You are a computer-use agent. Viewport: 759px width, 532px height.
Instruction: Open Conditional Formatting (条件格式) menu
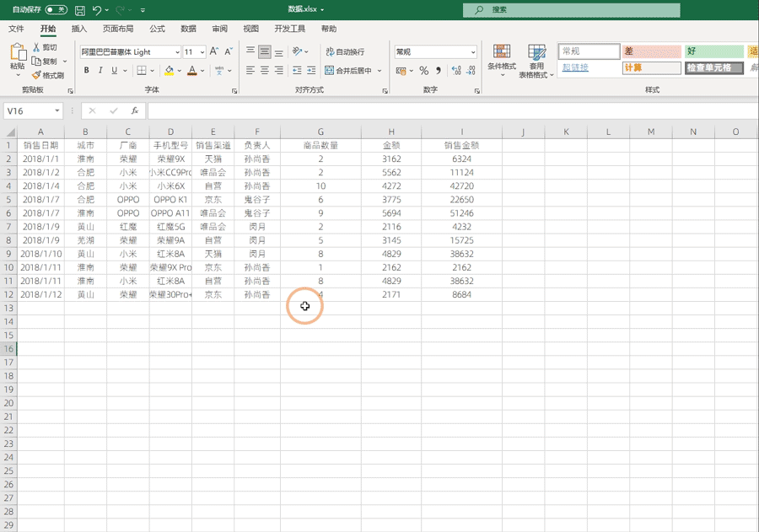coord(502,61)
